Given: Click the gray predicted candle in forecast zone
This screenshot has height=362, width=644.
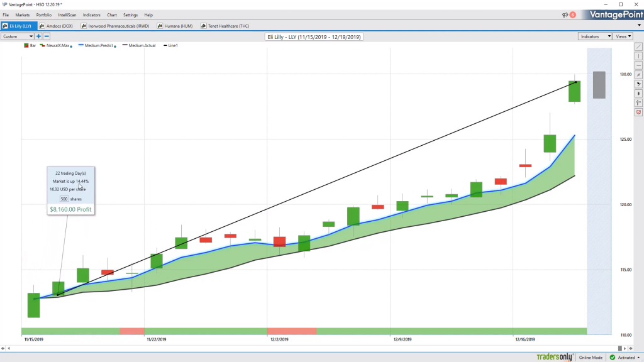Looking at the screenshot, I should click(599, 85).
